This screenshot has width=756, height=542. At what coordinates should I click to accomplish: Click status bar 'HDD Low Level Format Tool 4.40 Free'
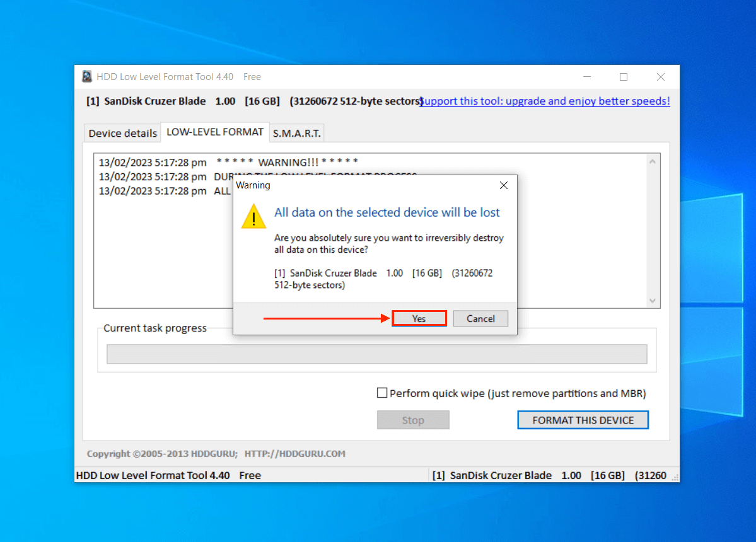[x=168, y=476]
